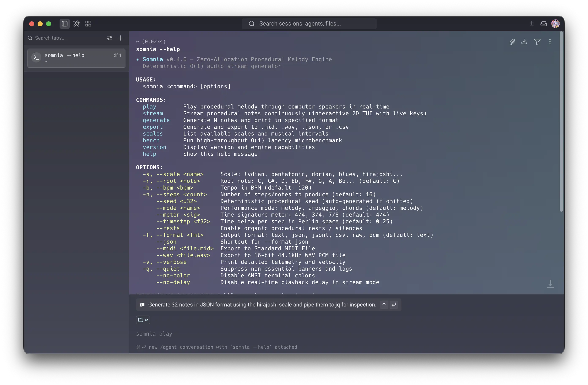Open the user avatar profile
This screenshot has height=385, width=588.
[x=555, y=24]
